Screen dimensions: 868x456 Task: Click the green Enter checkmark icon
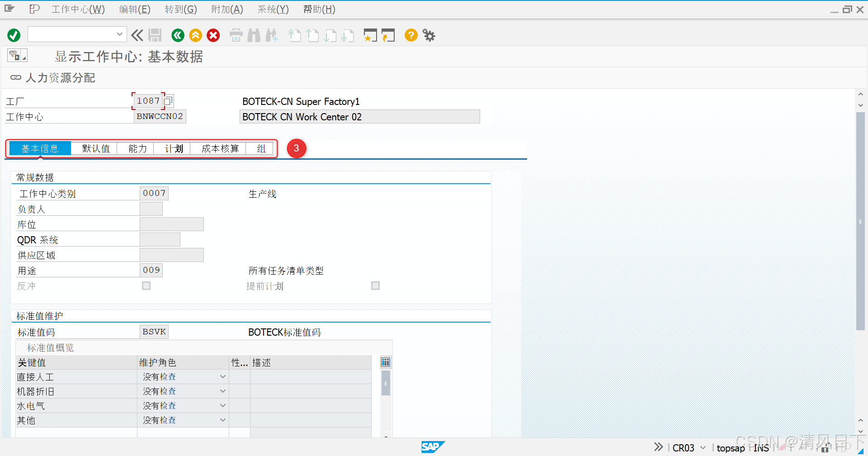(14, 35)
